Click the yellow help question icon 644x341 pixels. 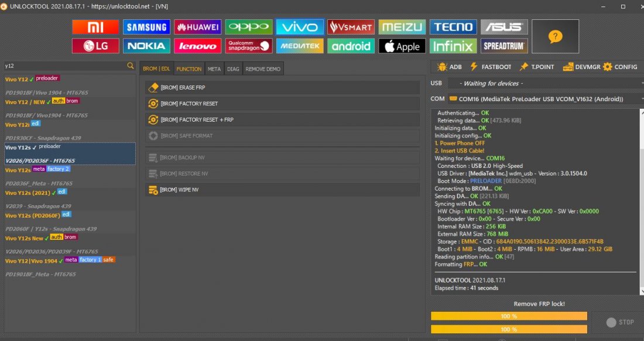(x=555, y=36)
